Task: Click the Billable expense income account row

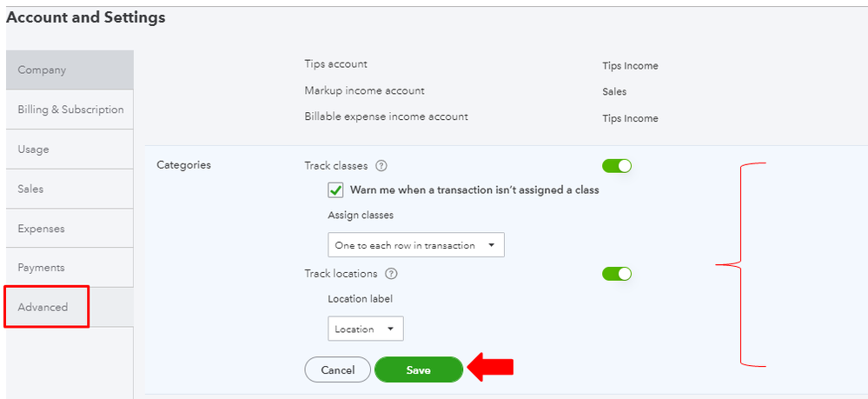Action: click(386, 116)
